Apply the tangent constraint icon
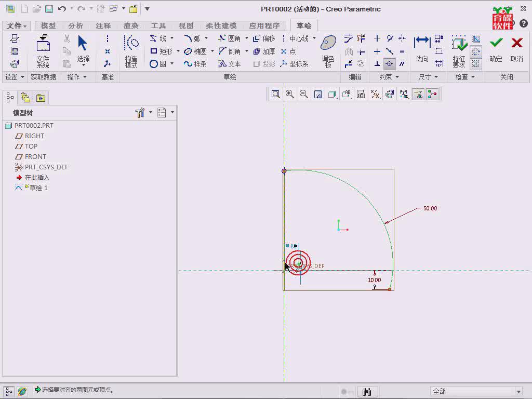The width and height of the screenshot is (532, 399). pyautogui.click(x=390, y=38)
